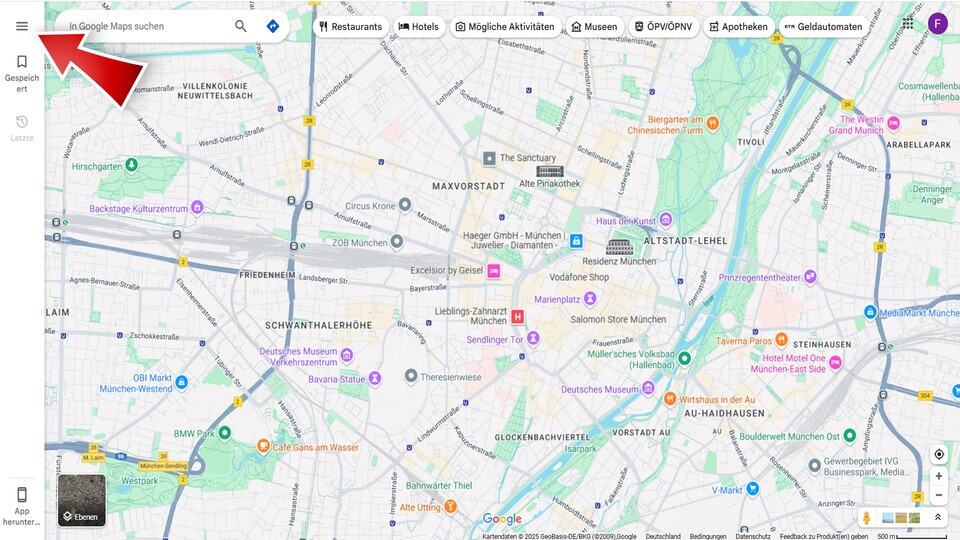Center map on my location
The height and width of the screenshot is (540, 960).
coord(938,454)
